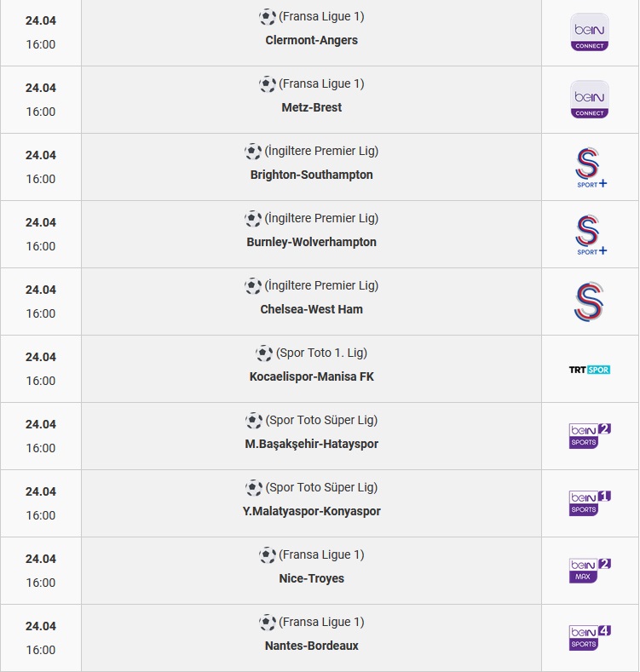Open S Sport Plus logo for Brighton-Southampton
The width and height of the screenshot is (640, 672).
tap(591, 168)
